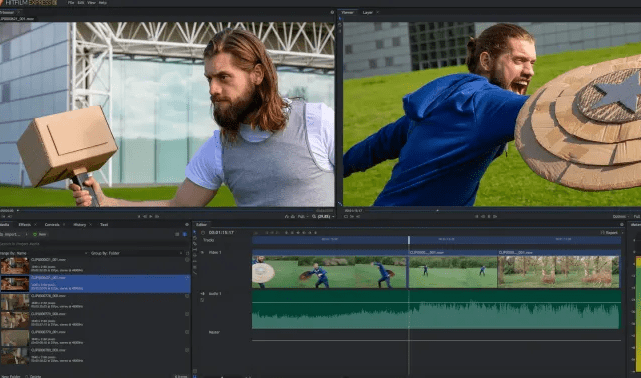Click New Folder in media panel
The width and height of the screenshot is (641, 378).
click(10, 376)
